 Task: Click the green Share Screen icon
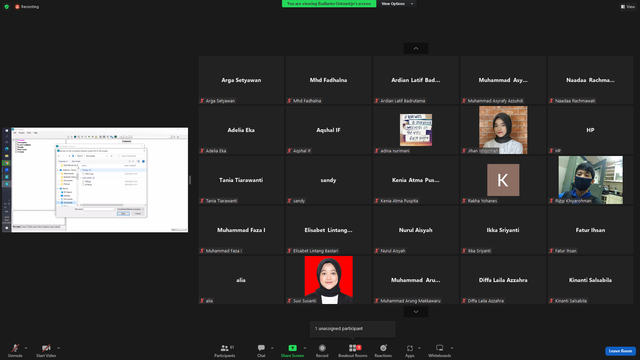[x=293, y=348]
